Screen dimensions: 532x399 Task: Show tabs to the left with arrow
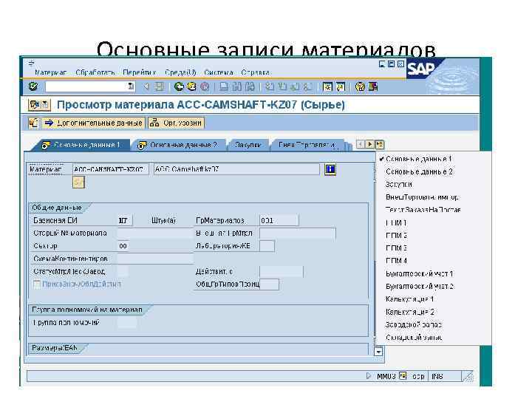(x=361, y=145)
